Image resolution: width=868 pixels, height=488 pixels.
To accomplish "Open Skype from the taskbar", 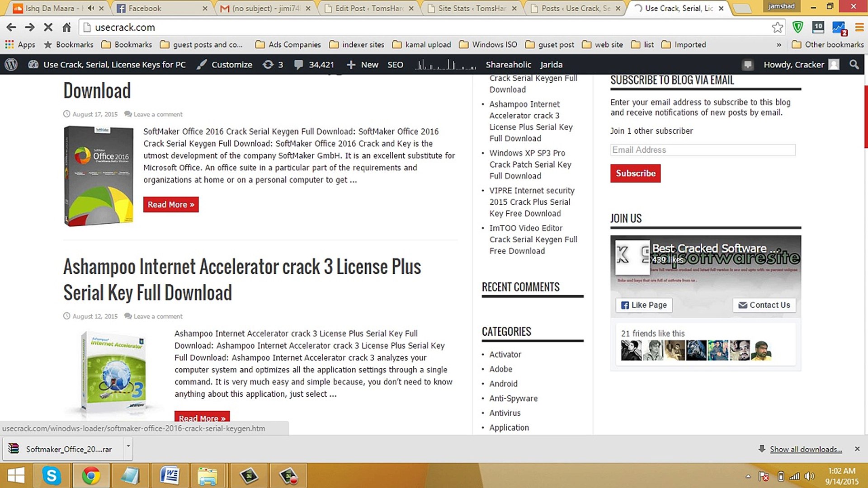I will point(52,476).
